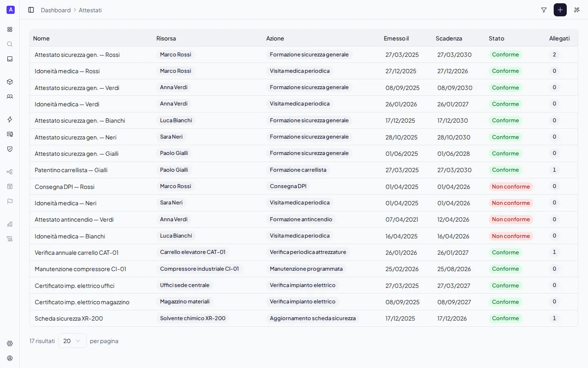Click Non conforme badge for Consegna DPI
Image resolution: width=588 pixels, height=368 pixels.
coord(511,186)
